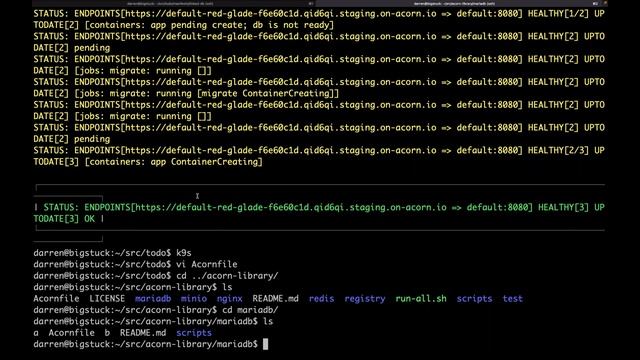This screenshot has width=640, height=360.
Task: Click the scripts directory beside run-all.sh
Action: pyautogui.click(x=474, y=298)
